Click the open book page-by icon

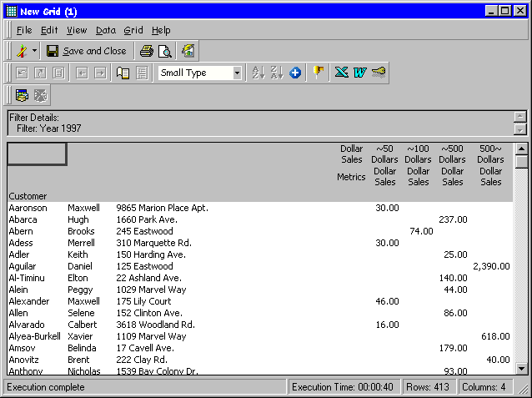(x=123, y=73)
